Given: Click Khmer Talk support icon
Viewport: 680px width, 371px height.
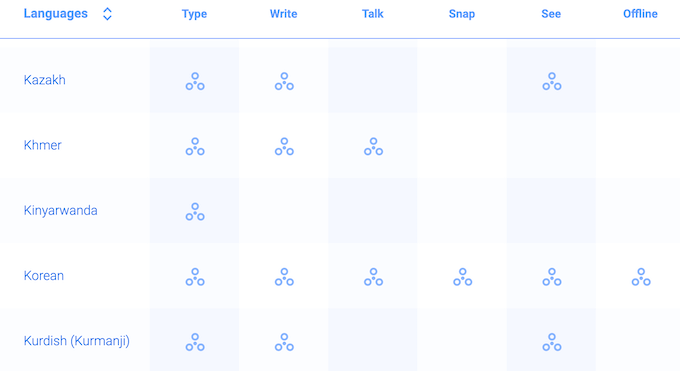Looking at the screenshot, I should 373,147.
